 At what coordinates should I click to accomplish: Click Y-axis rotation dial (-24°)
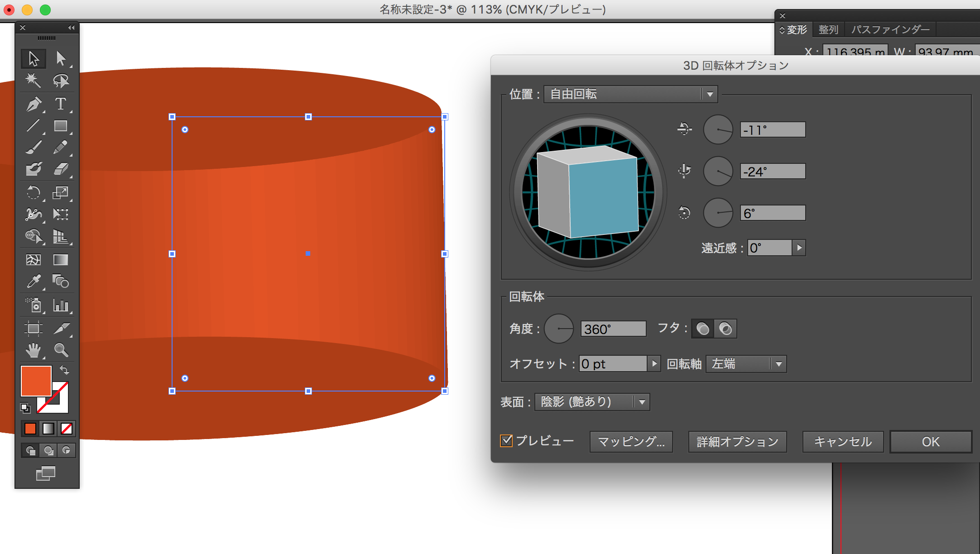[718, 171]
